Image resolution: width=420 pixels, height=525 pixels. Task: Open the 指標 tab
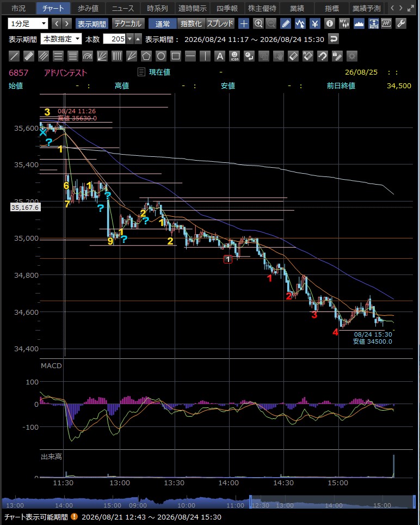point(332,8)
